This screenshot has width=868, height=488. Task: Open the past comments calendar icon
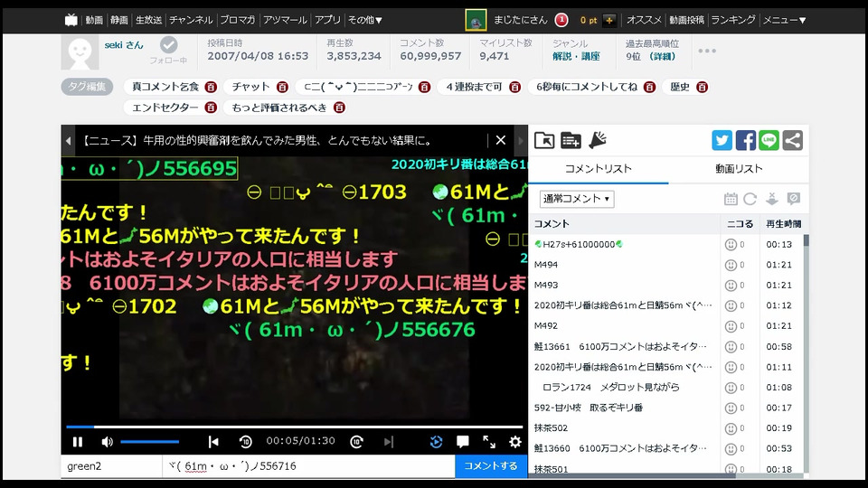[x=731, y=199]
